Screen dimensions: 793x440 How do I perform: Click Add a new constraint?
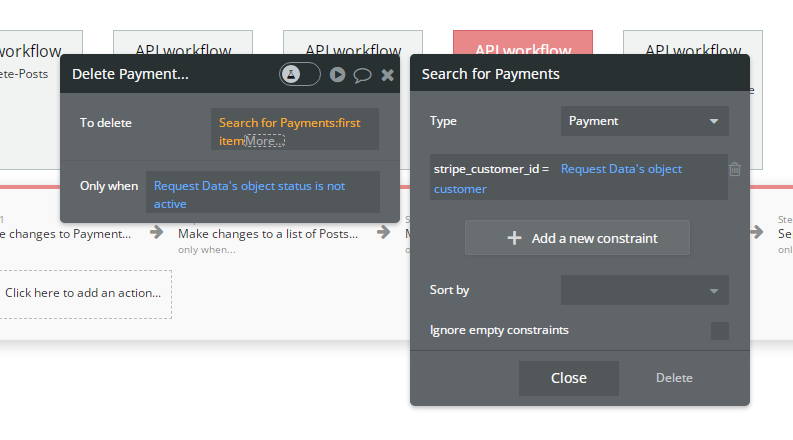click(x=577, y=238)
